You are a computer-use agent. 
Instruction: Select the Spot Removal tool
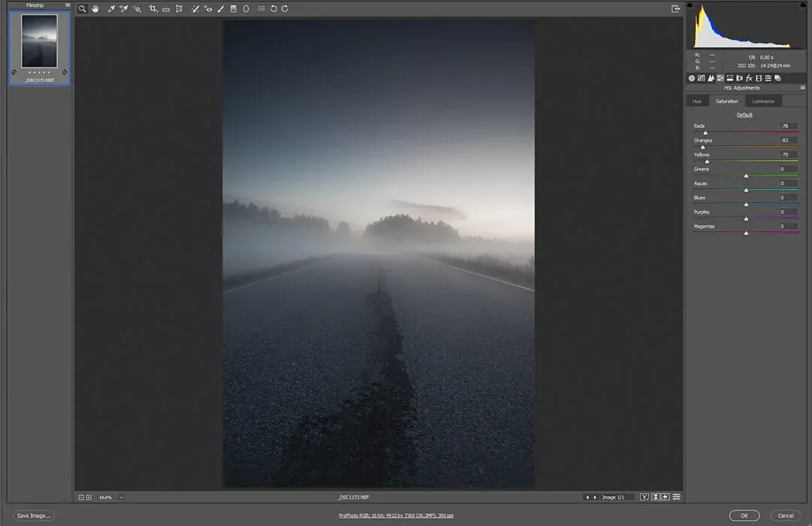(194, 8)
